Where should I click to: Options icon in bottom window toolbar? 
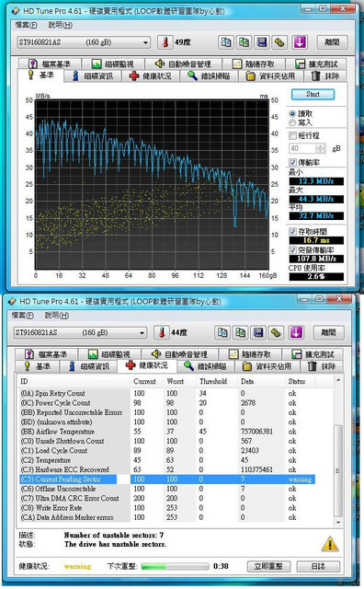[276, 332]
